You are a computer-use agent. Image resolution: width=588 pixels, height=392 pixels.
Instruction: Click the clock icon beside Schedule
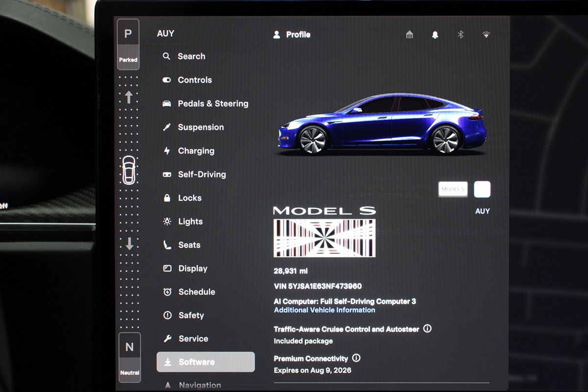click(167, 292)
